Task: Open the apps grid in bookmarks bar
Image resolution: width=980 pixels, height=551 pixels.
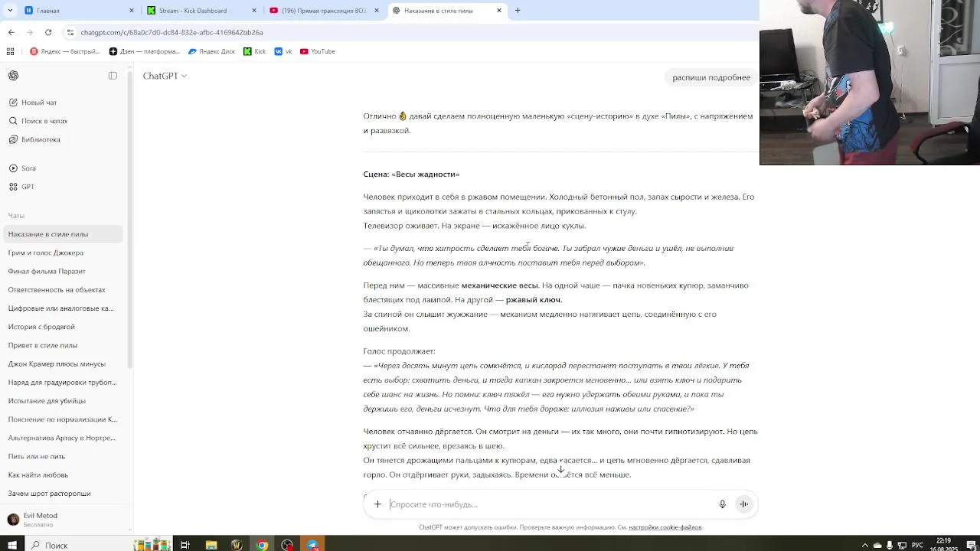Action: (10, 51)
